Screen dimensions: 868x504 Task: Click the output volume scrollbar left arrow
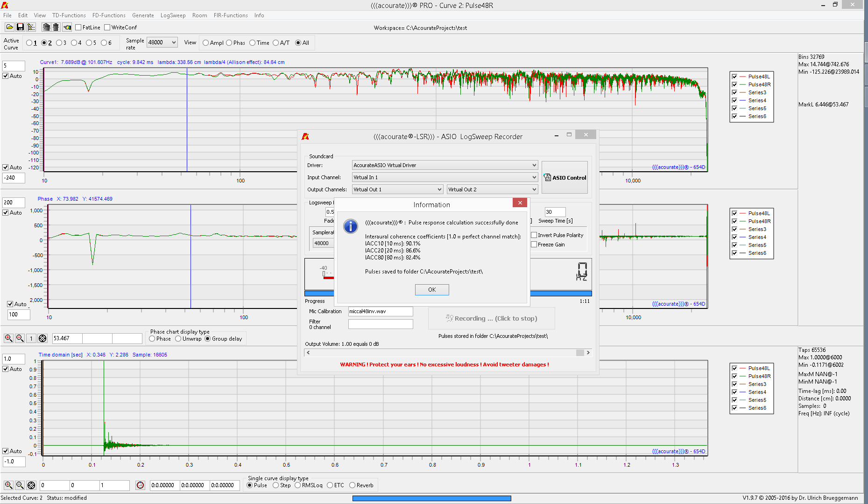pos(308,353)
